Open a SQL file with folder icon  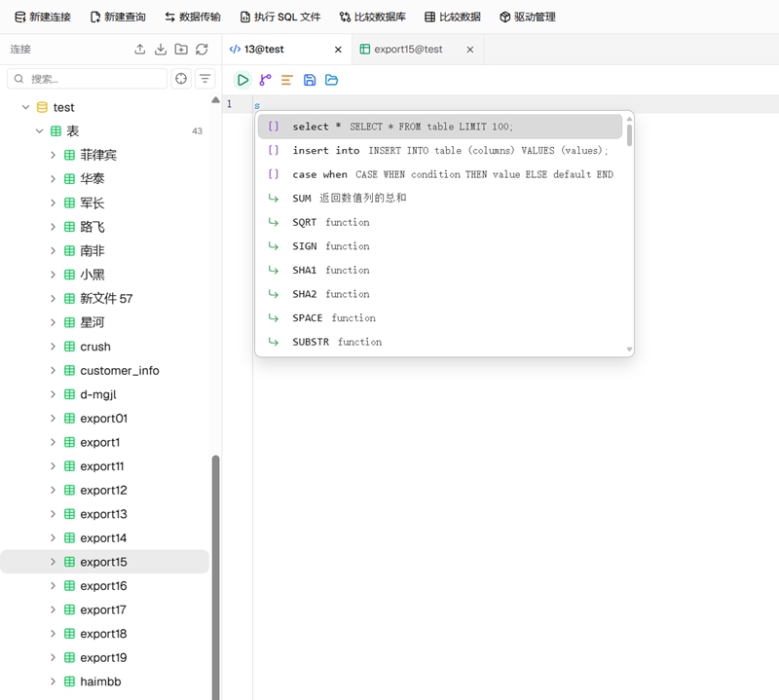point(331,80)
